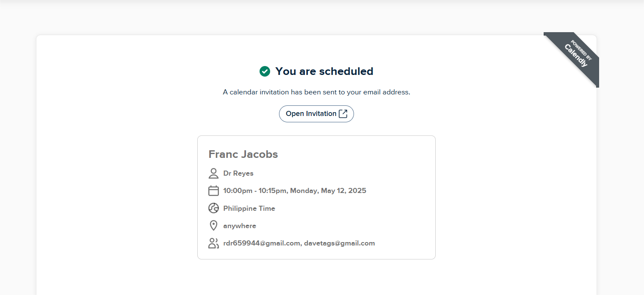Click the davetags@gmail.com email address
The image size is (644, 295).
(x=340, y=243)
